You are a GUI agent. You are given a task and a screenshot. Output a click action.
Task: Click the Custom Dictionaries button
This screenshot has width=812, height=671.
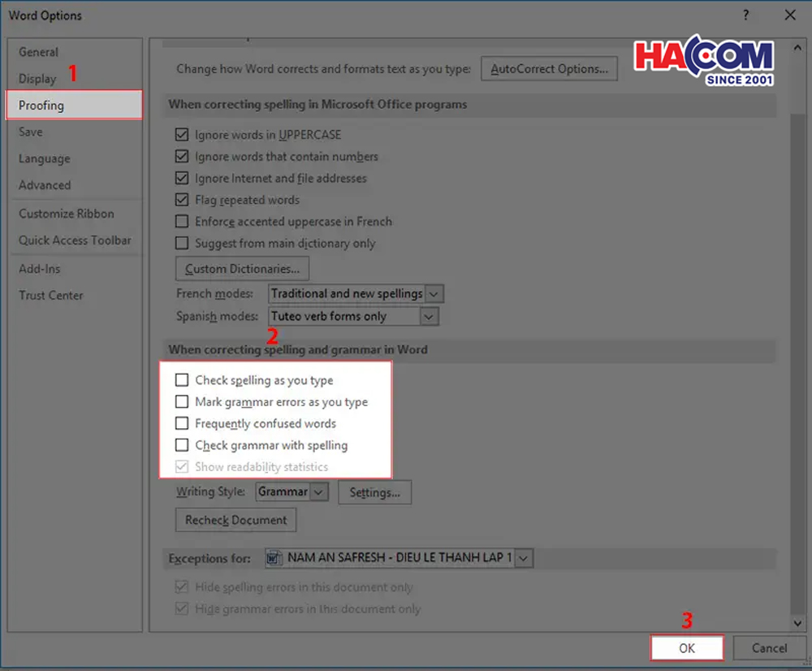[242, 268]
